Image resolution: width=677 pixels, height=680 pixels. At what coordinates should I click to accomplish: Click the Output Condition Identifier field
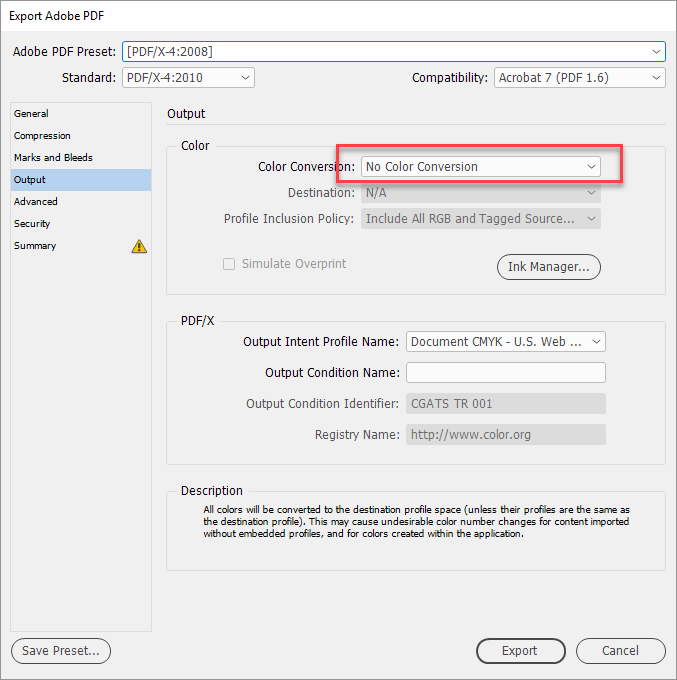click(506, 404)
